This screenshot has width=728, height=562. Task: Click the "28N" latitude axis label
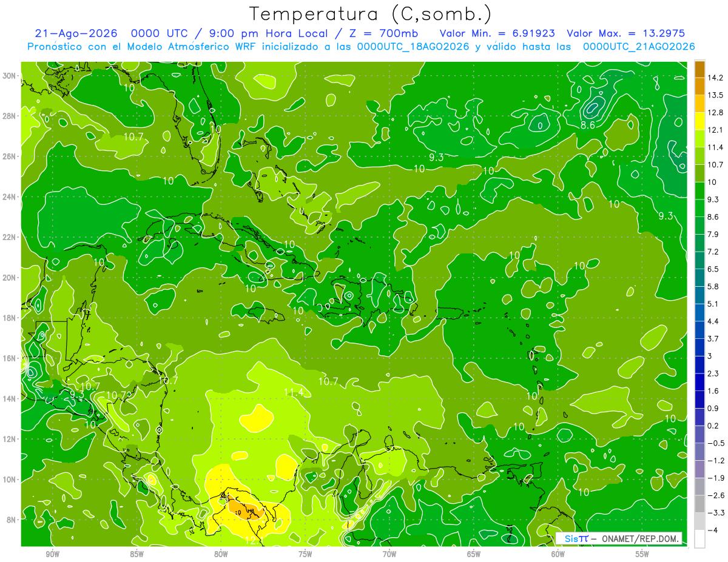click(10, 116)
